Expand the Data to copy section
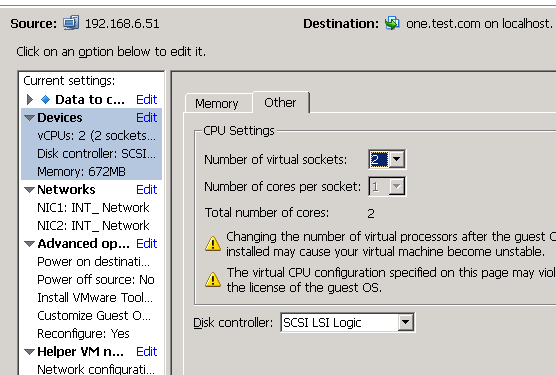The image size is (556, 375). pos(30,100)
